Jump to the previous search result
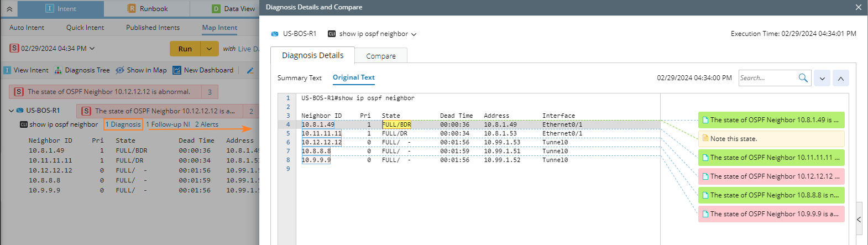The image size is (868, 245). [x=840, y=78]
